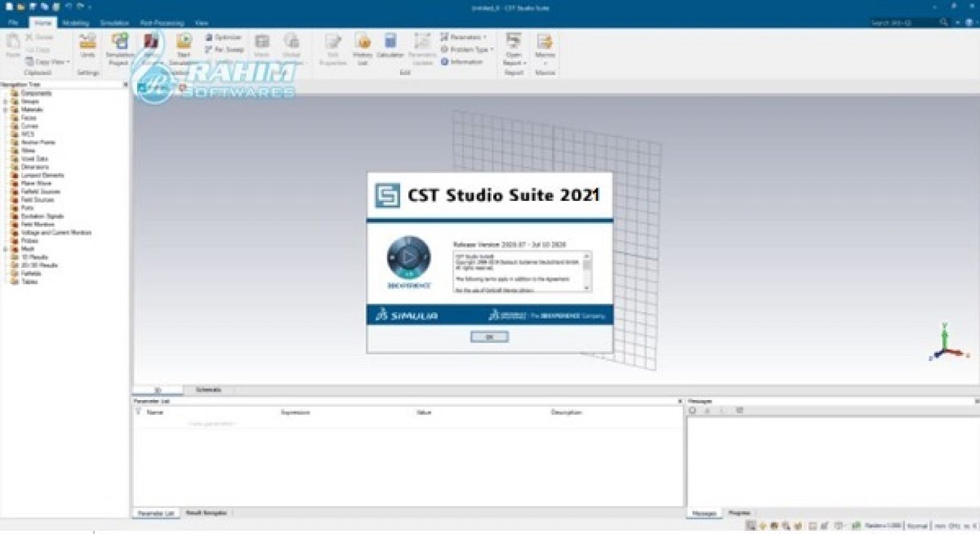The image size is (980, 534).
Task: Open the File menu tab
Action: click(x=13, y=22)
